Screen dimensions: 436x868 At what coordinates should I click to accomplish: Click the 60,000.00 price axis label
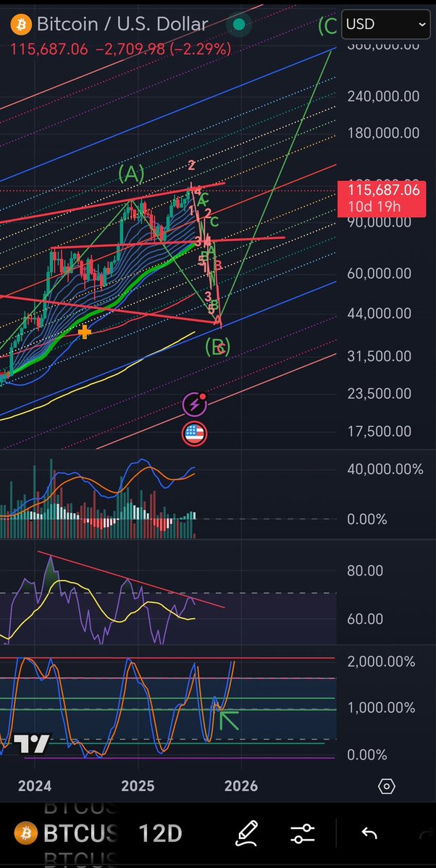(x=380, y=274)
